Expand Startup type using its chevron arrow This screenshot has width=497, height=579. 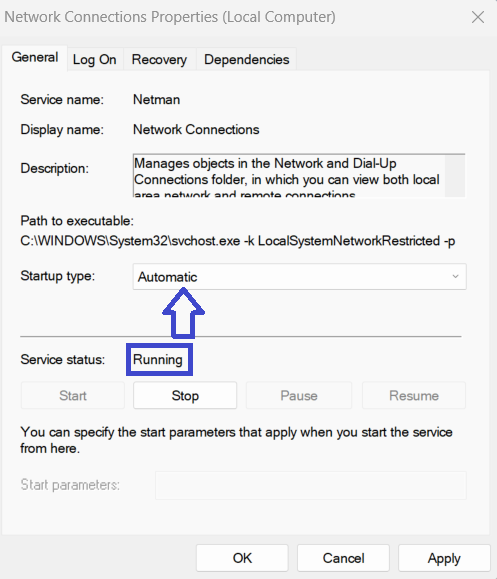point(456,277)
